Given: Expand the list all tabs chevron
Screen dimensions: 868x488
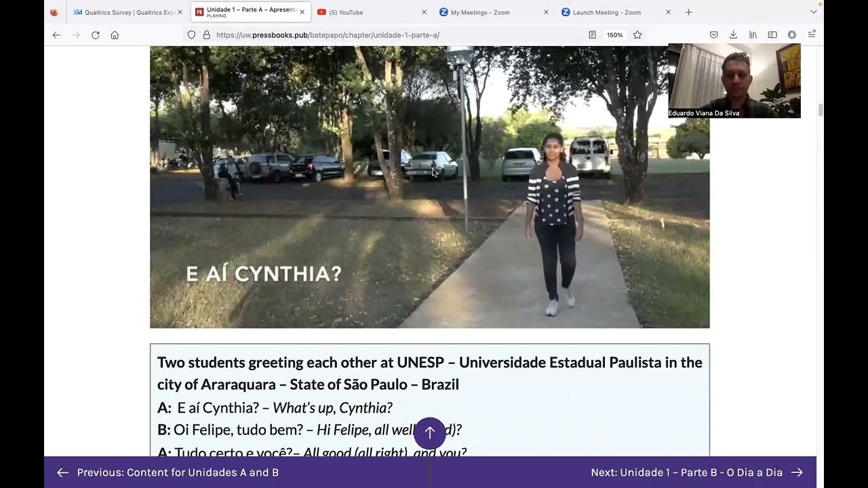Looking at the screenshot, I should coord(814,12).
